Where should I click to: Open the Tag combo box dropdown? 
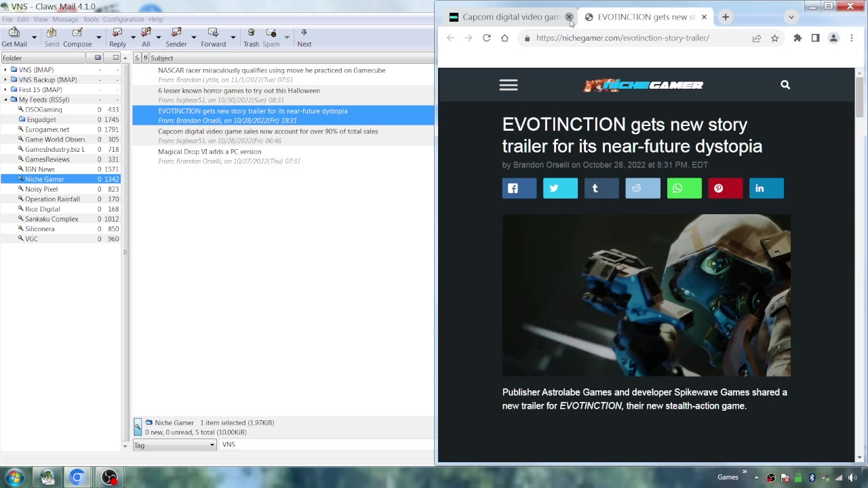(212, 445)
